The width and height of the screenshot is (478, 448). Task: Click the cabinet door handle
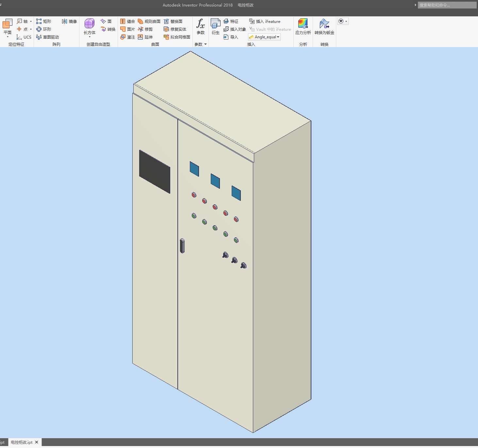click(x=182, y=246)
